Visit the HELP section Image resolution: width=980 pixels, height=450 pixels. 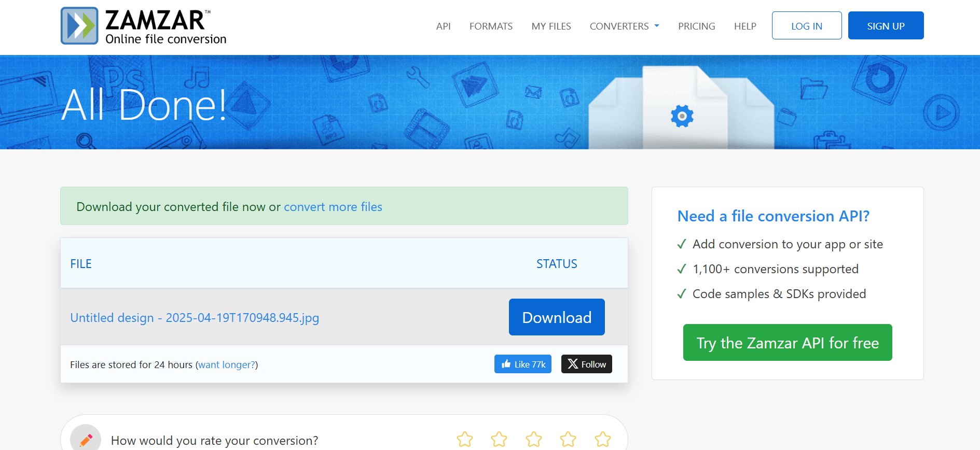tap(745, 26)
